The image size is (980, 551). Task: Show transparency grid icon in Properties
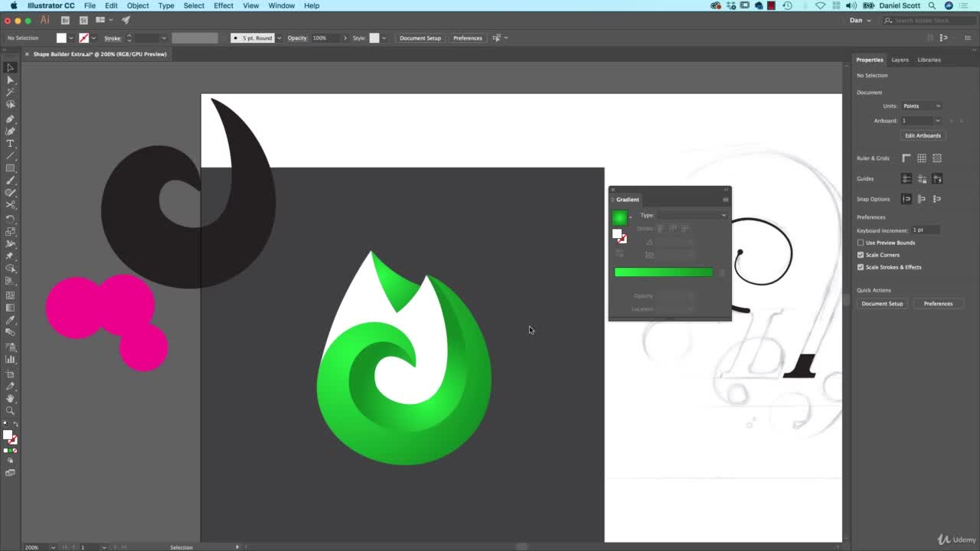pos(937,158)
